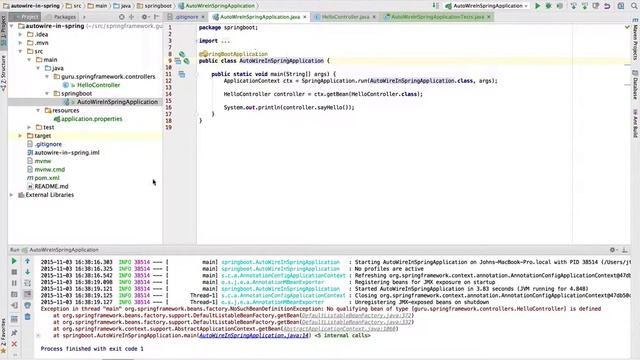This screenshot has height=360, width=640.
Task: Switch to HelloController.java editor tab
Action: 345,17
